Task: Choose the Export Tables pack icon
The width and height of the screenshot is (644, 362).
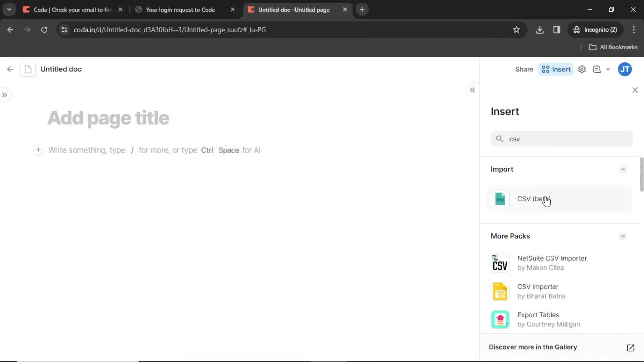Action: click(x=500, y=319)
